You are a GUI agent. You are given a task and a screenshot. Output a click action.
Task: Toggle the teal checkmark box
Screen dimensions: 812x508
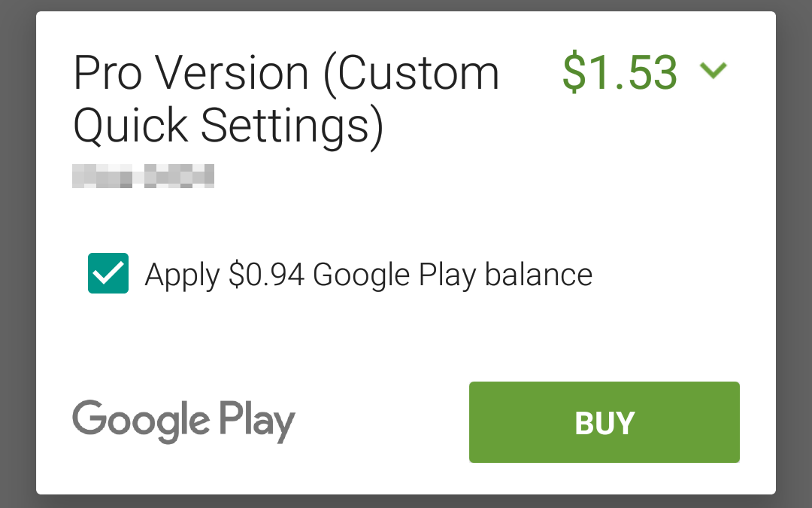(108, 273)
